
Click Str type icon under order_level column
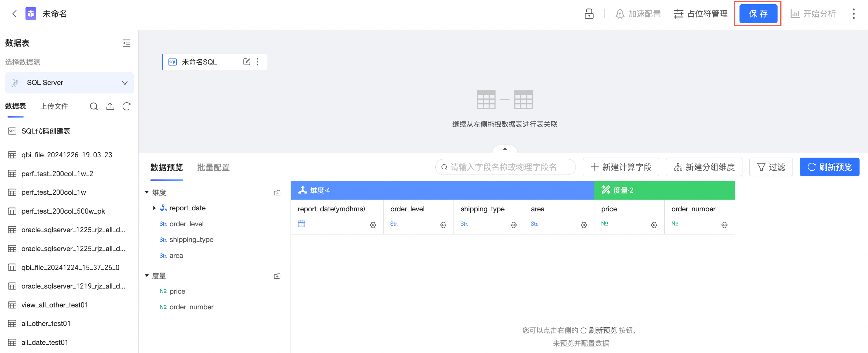click(x=394, y=224)
